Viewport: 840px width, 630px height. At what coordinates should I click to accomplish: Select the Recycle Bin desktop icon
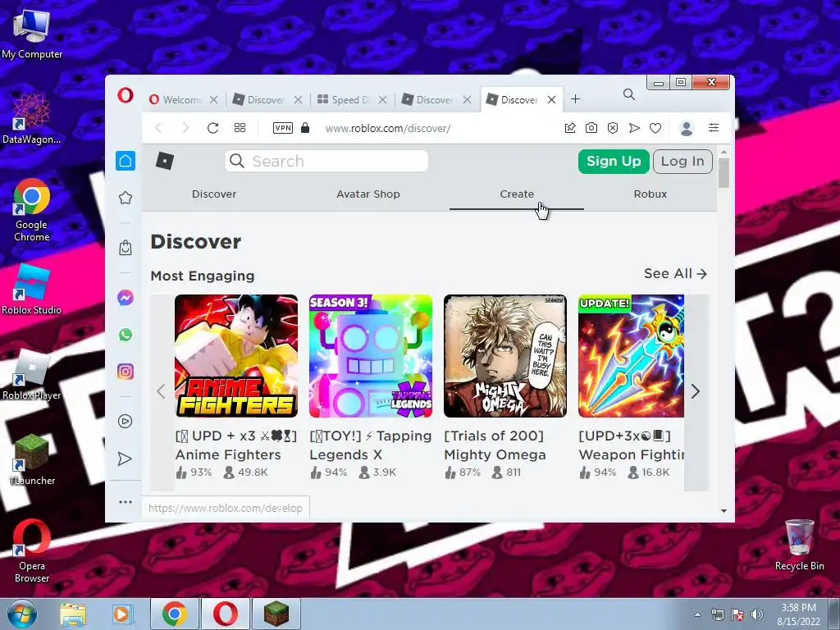(799, 545)
